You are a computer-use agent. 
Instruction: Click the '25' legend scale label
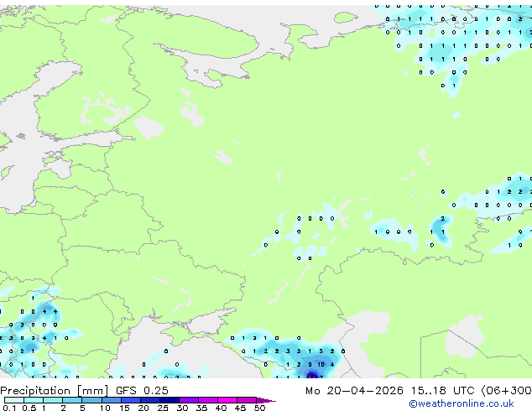[x=163, y=408]
